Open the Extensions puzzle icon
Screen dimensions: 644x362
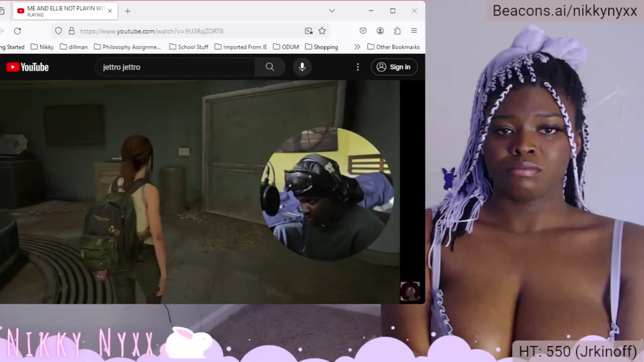397,31
